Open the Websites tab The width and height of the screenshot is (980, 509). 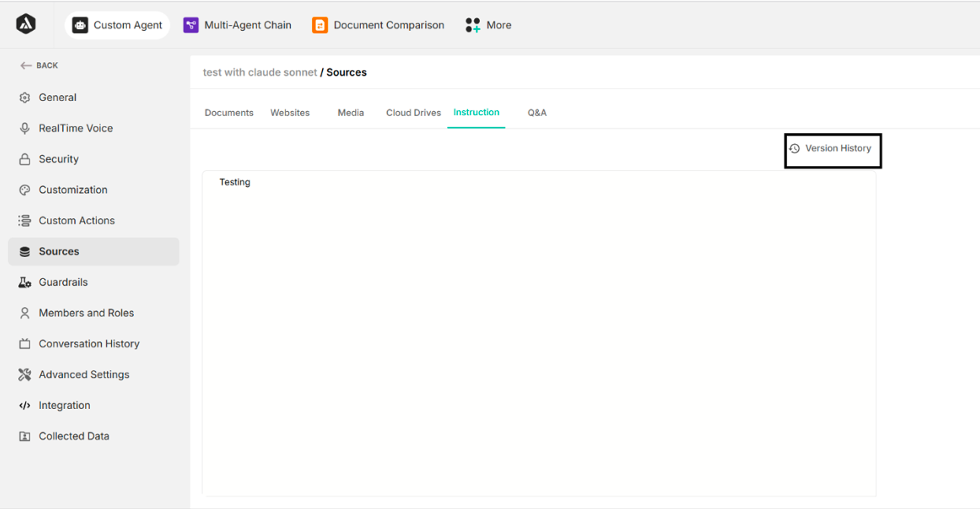290,113
